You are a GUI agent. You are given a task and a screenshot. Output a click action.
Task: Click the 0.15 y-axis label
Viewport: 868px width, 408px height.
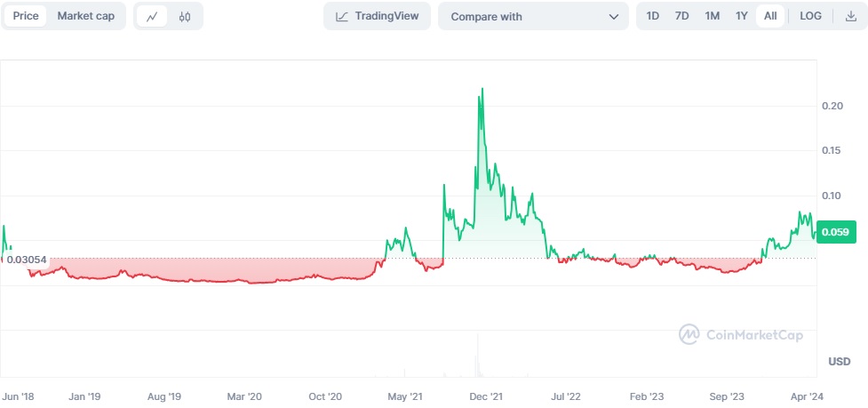point(832,150)
